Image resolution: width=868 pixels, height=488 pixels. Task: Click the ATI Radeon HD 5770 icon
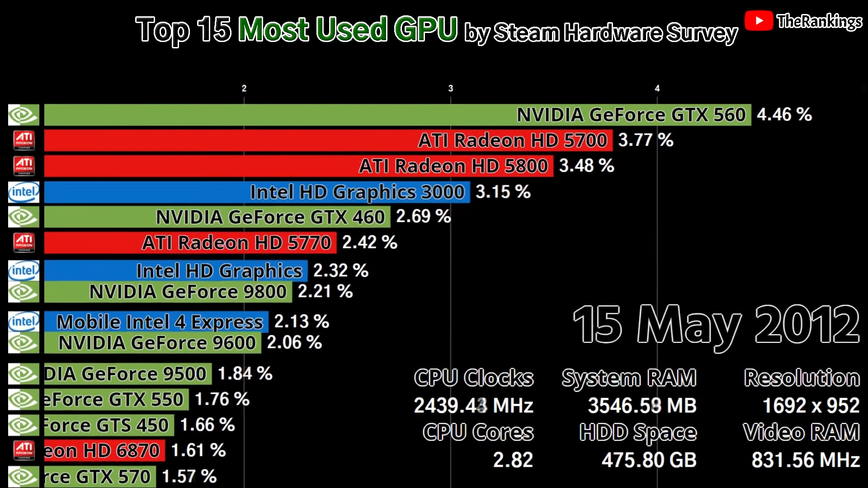pos(23,243)
